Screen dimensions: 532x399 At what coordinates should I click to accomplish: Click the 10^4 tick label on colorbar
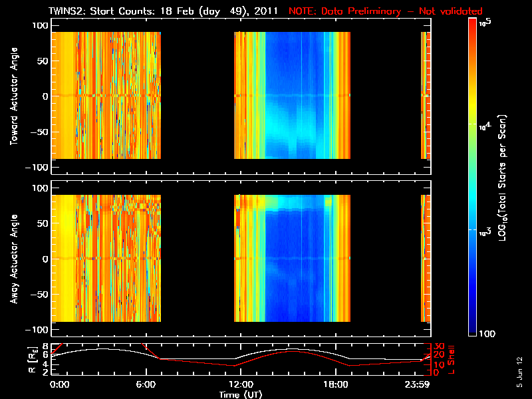point(485,126)
